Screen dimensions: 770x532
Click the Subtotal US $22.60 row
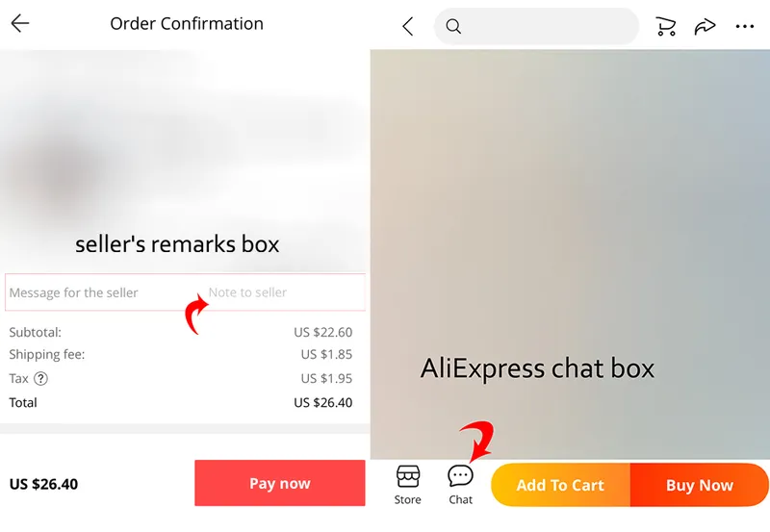click(x=181, y=332)
